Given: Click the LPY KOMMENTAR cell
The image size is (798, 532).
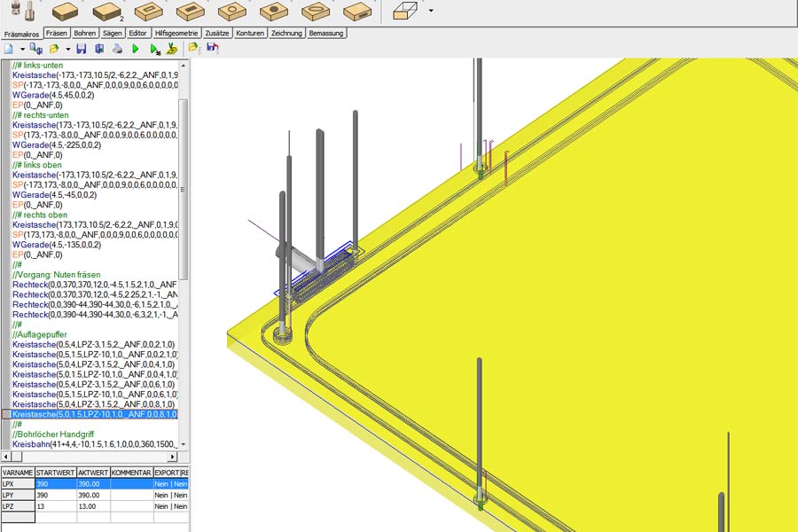Looking at the screenshot, I should 132,496.
